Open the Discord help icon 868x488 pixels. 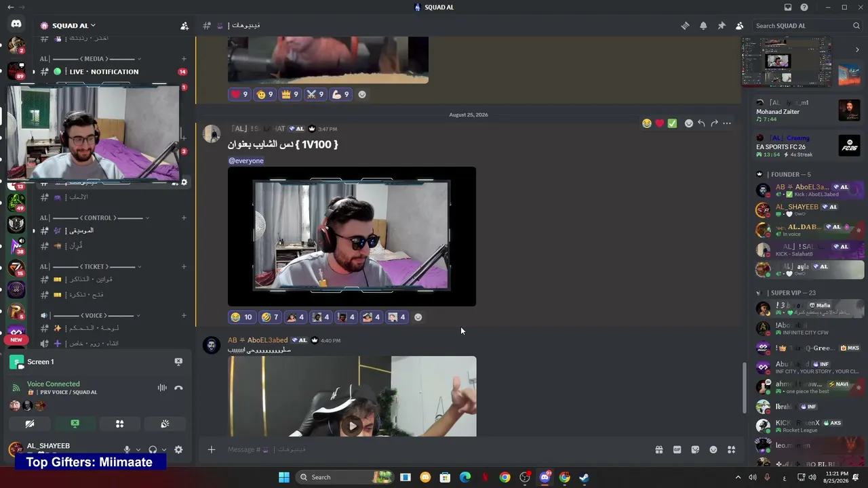[x=804, y=7]
